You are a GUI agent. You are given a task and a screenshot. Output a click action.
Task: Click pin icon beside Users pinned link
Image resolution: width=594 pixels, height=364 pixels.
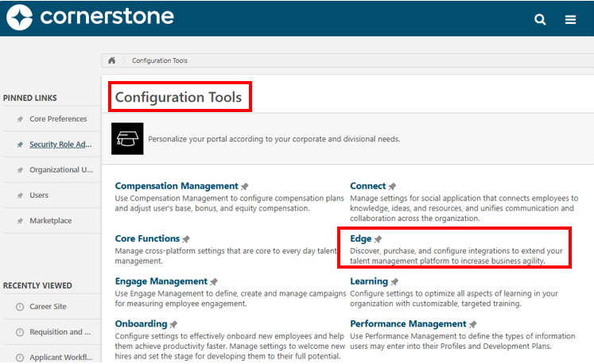tap(20, 196)
